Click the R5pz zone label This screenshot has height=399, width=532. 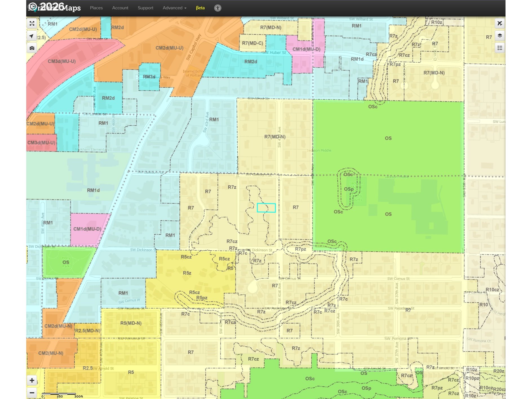(x=202, y=298)
